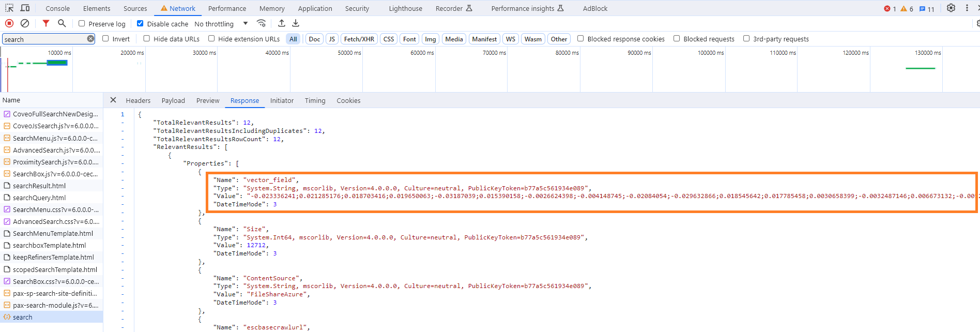The width and height of the screenshot is (980, 332).
Task: Enable the Preserve log checkbox
Action: tap(82, 24)
